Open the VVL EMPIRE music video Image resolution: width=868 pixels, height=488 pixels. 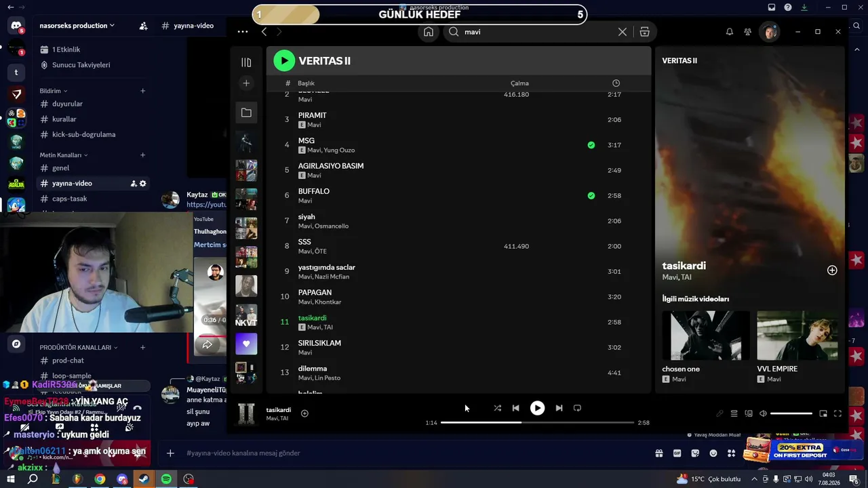[797, 335]
